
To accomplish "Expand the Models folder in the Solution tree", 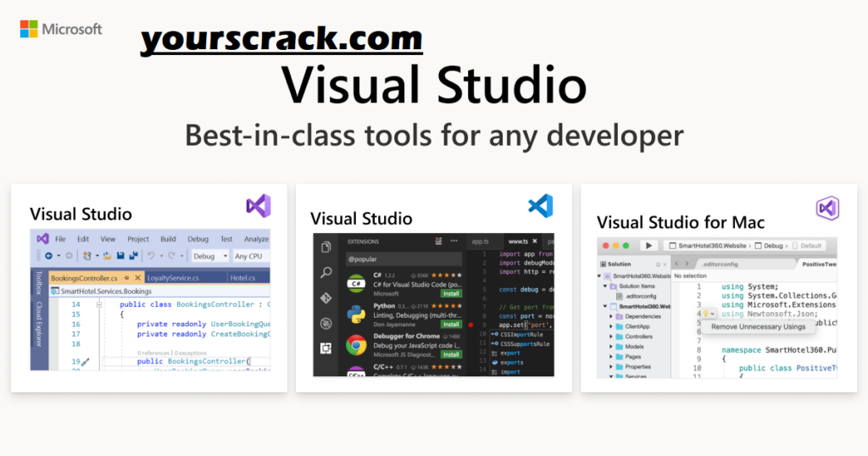I will pos(611,347).
